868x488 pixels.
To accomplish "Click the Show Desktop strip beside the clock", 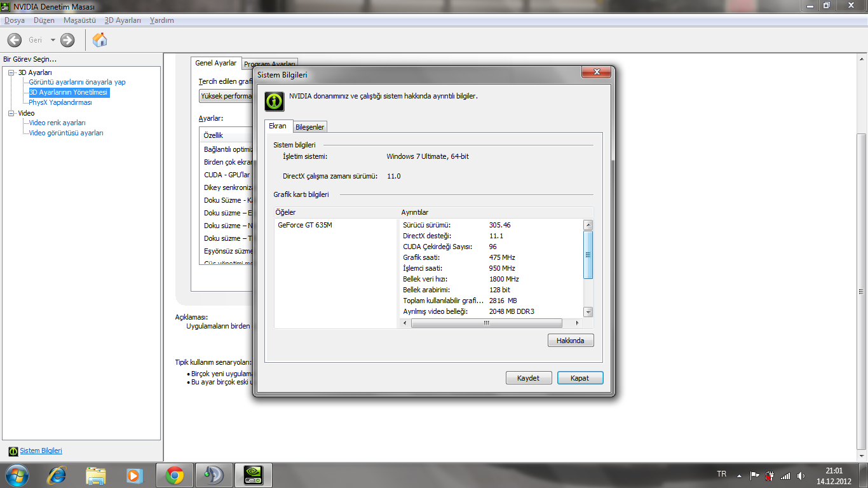I will point(864,475).
